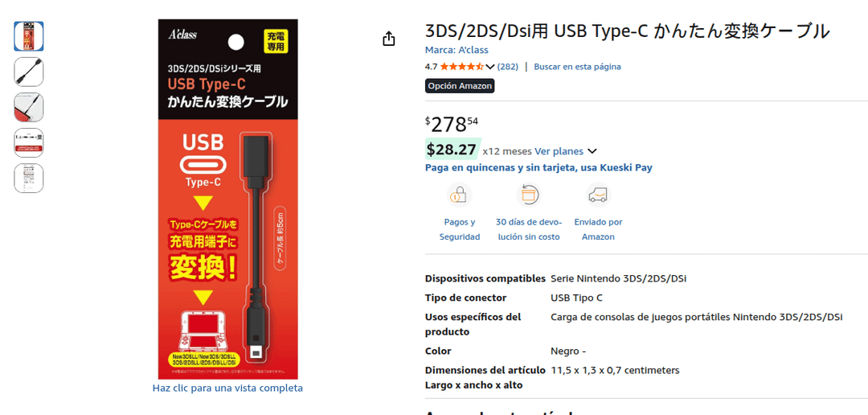Select the fourth product thumbnail
Screen dimensions: 868x415
(x=29, y=143)
